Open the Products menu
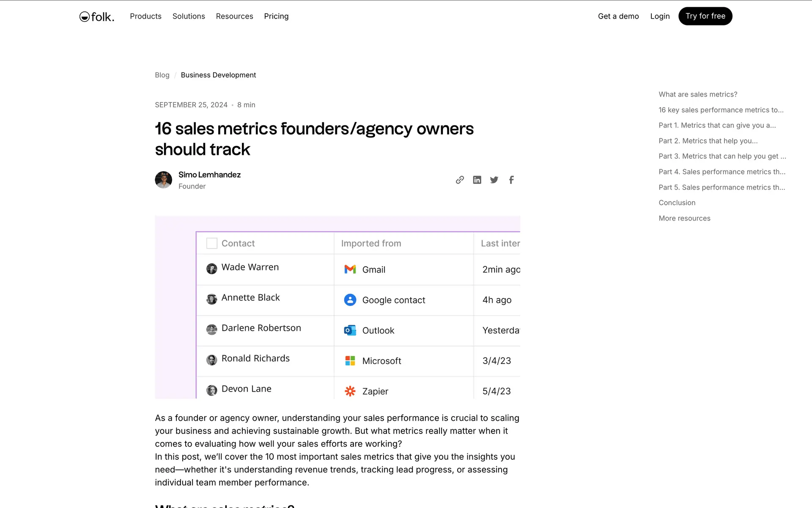The image size is (812, 508). click(x=145, y=16)
